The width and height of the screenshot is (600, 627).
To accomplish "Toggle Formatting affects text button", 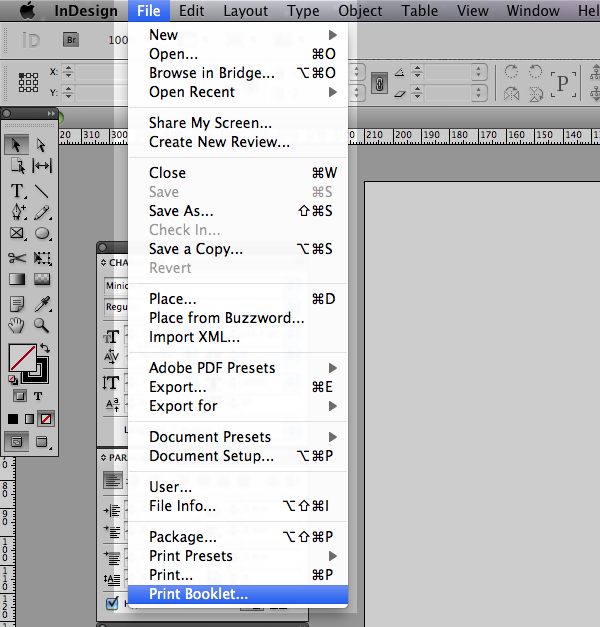I will (x=38, y=396).
